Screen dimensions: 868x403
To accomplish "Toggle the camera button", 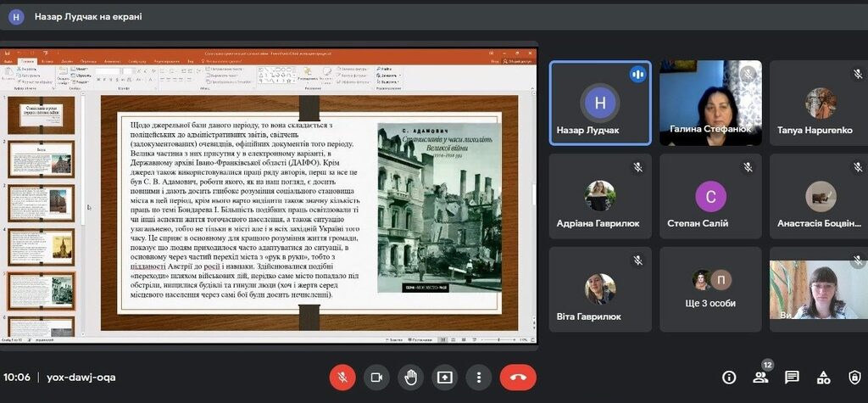I will [376, 378].
